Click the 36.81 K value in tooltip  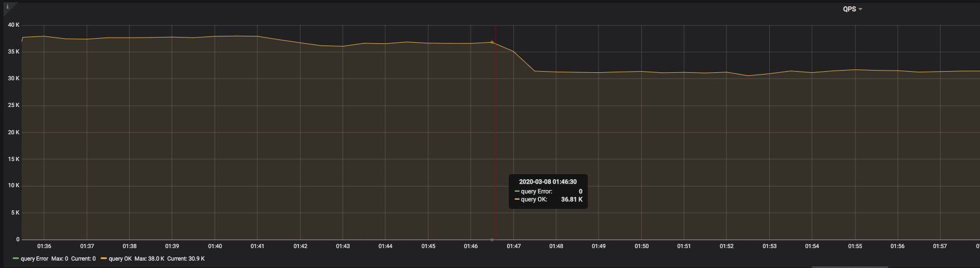(571, 200)
